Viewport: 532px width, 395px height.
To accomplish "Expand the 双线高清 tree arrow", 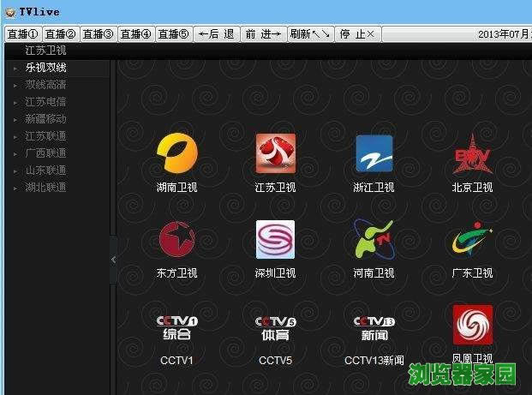I will coord(15,86).
